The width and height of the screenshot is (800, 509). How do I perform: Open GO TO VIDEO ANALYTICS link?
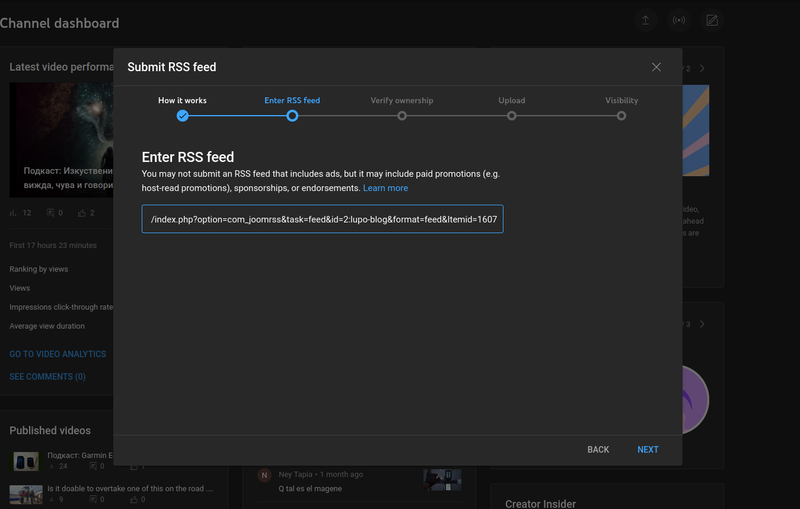[x=57, y=354]
